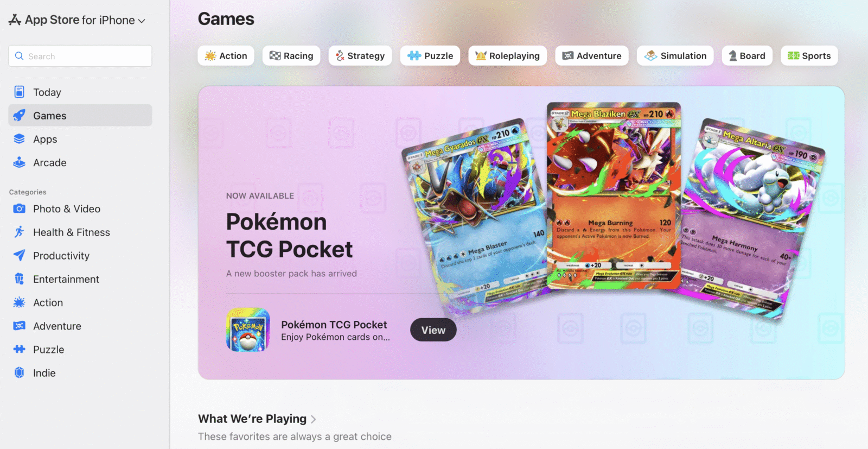Open the Today section icon
Screen dimensions: 868x449
point(19,92)
